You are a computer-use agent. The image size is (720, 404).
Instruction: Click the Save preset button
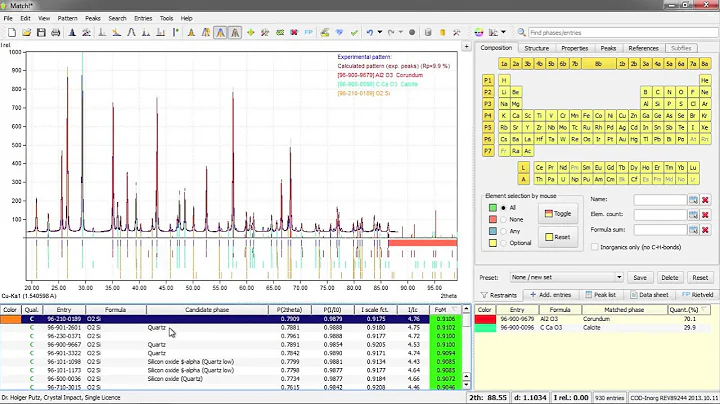[640, 277]
